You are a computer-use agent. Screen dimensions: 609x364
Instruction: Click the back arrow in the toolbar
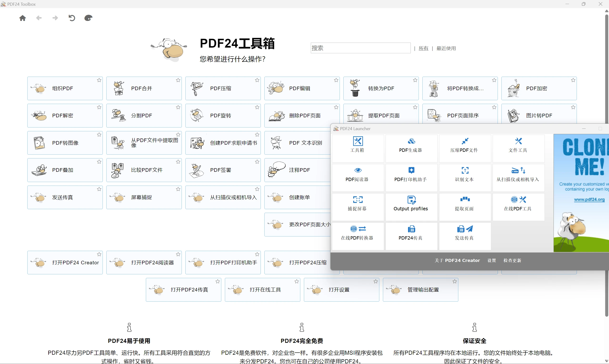[x=39, y=18]
